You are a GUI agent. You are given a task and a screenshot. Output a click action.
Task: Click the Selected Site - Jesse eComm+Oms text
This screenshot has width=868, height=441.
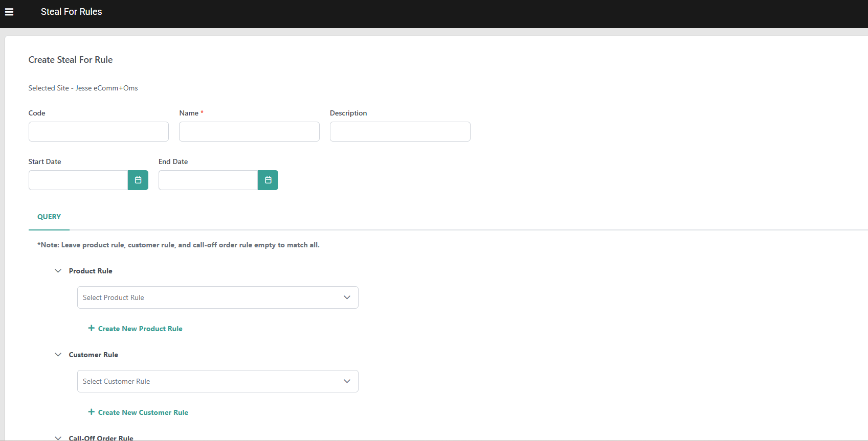83,88
